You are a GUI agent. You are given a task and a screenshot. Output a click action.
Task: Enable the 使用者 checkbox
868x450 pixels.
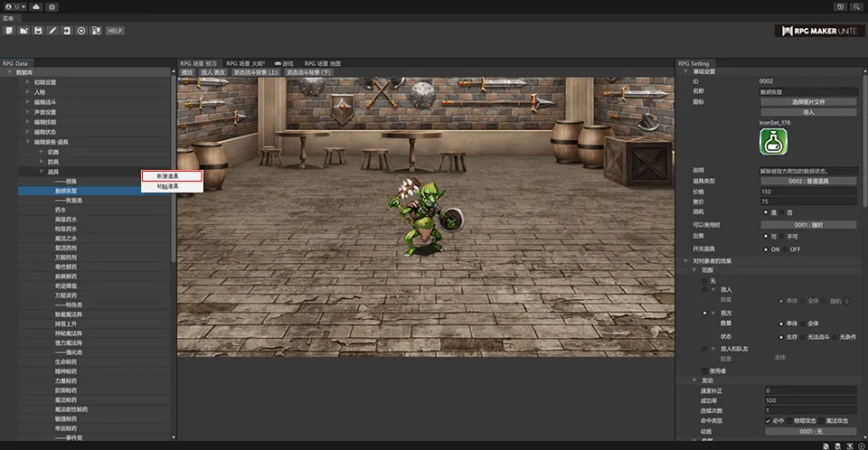[705, 370]
